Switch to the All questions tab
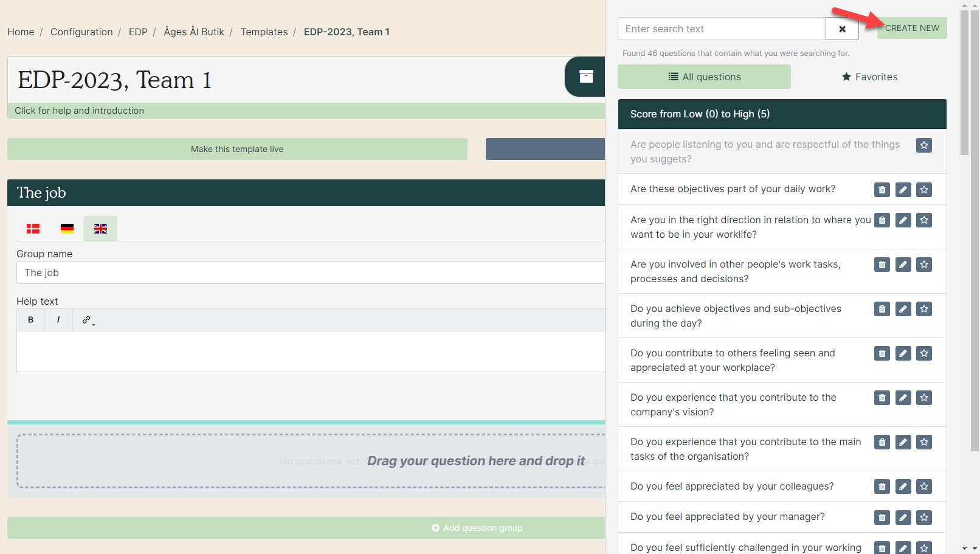The image size is (980, 554). pos(704,77)
